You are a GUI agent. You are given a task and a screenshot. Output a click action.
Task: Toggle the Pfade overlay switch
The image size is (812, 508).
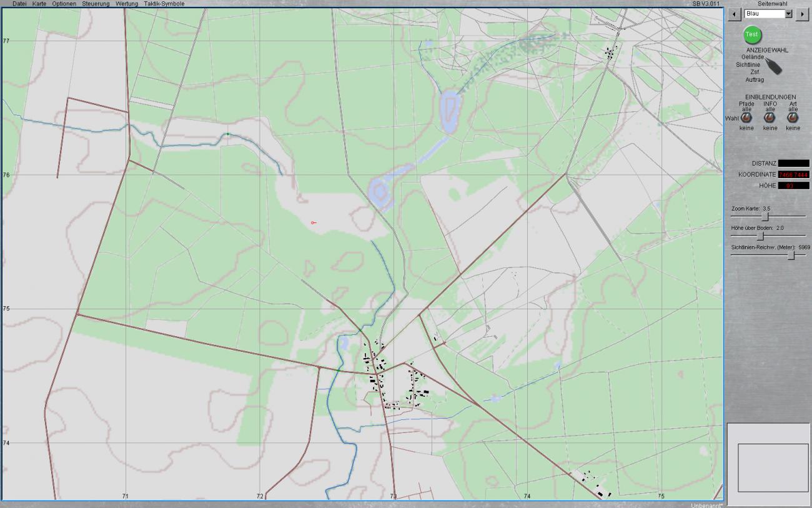(x=746, y=118)
